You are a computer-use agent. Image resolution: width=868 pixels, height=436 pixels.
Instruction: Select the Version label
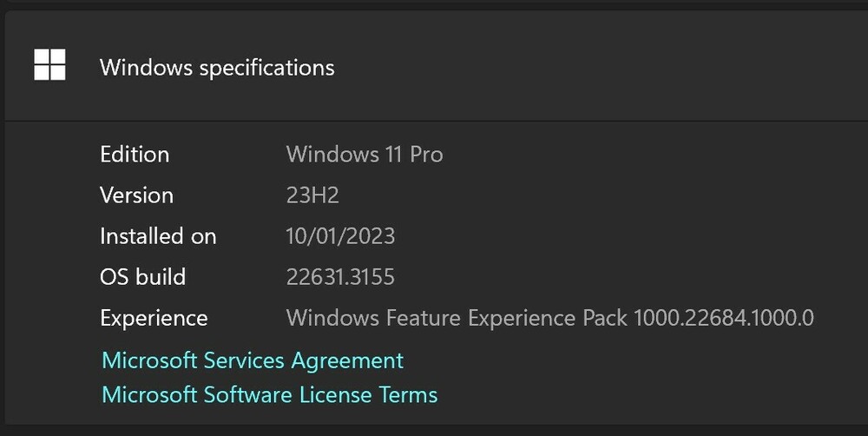[x=136, y=195]
